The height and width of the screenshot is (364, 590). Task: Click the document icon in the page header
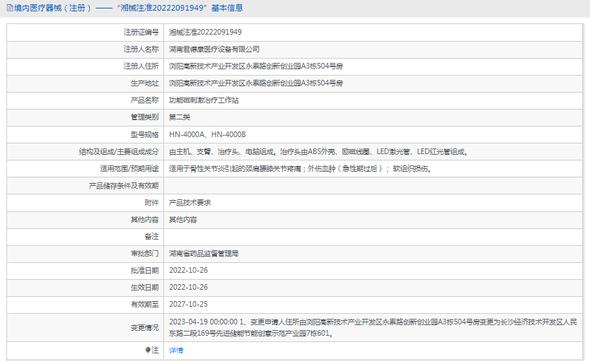point(10,8)
